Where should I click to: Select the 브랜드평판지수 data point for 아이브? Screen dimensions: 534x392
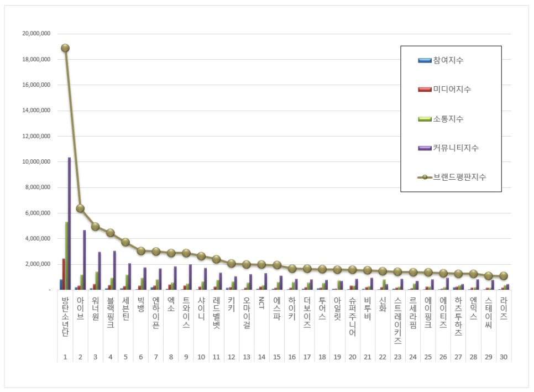(80, 208)
